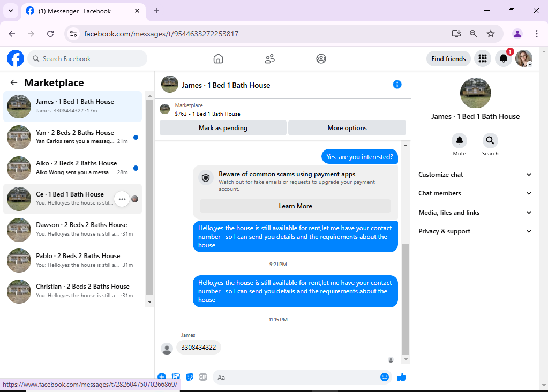Click the Marketplace heading text

[x=54, y=83]
